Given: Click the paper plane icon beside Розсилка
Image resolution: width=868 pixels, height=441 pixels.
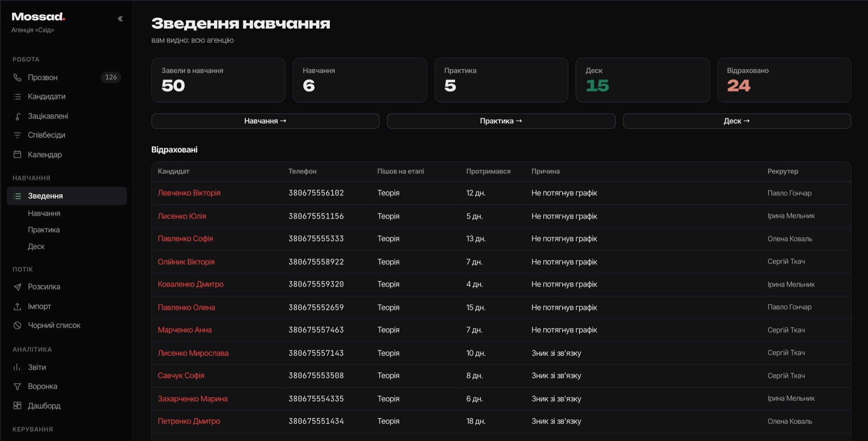Looking at the screenshot, I should coord(17,287).
